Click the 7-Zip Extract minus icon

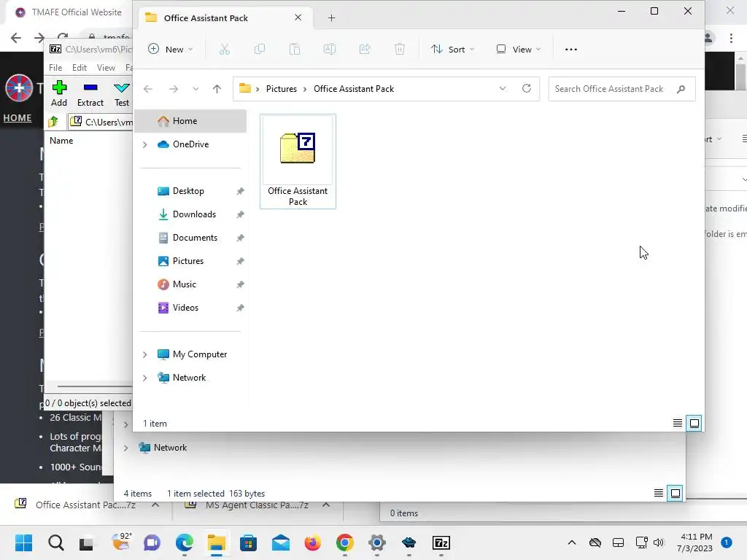tap(90, 87)
